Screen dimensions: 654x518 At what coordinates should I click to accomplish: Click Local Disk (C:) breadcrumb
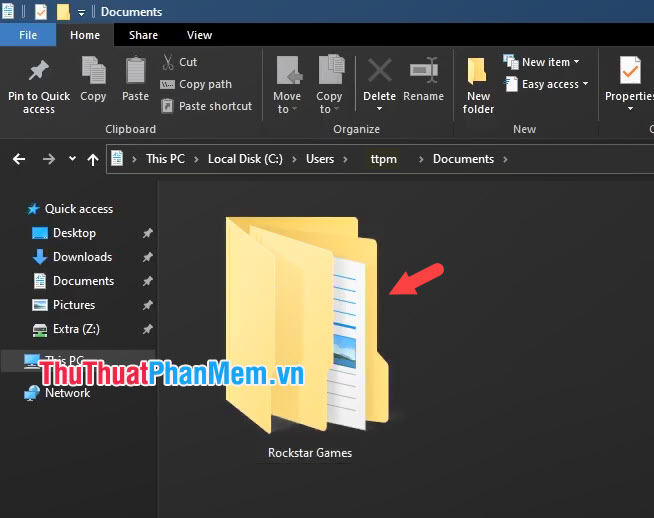pyautogui.click(x=245, y=159)
